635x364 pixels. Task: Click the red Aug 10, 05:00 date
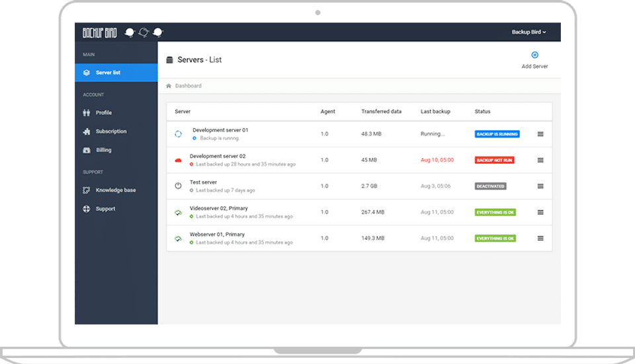tap(437, 160)
